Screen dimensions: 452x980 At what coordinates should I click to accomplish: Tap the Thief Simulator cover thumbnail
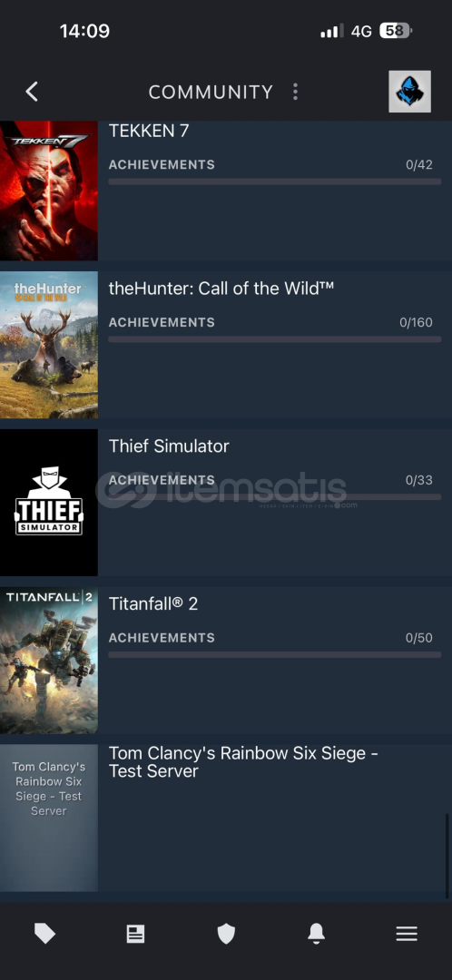coord(49,502)
